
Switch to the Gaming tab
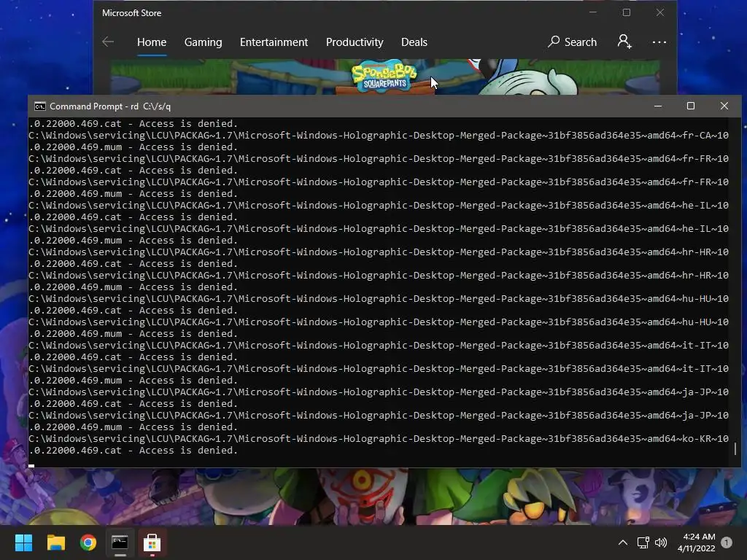tap(203, 42)
